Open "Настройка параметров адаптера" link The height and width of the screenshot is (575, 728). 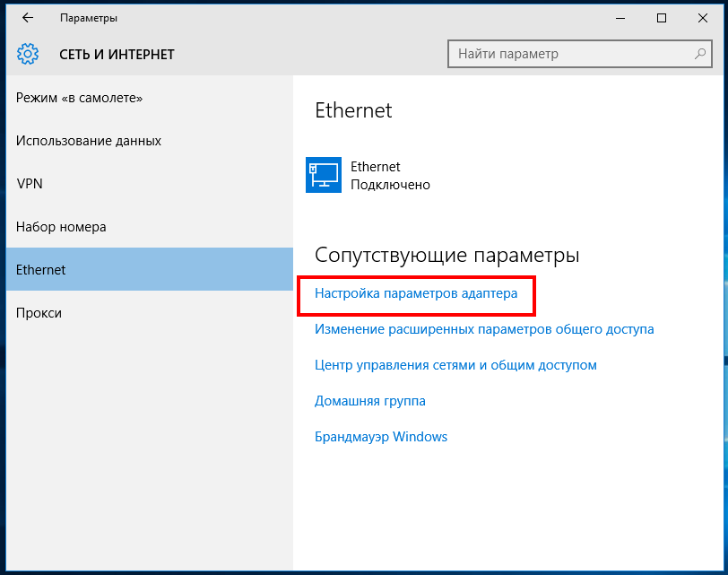click(x=416, y=293)
